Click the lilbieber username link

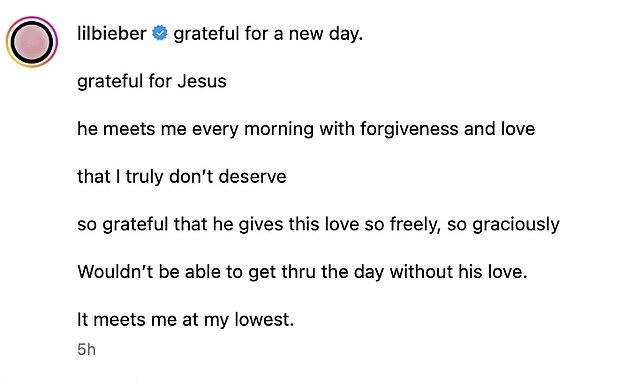pos(112,34)
